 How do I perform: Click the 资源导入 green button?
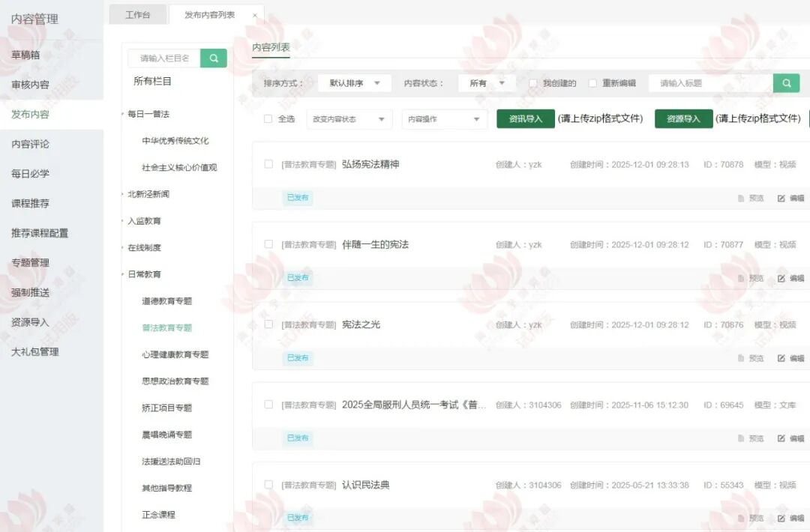683,119
